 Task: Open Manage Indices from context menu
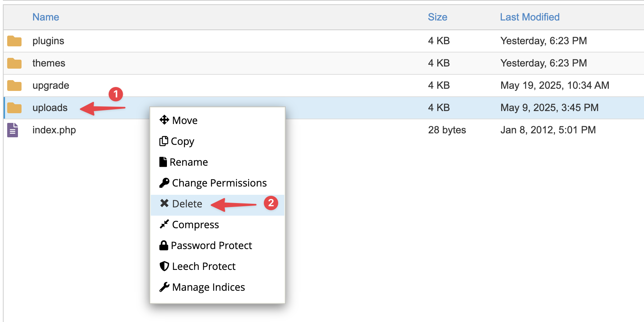point(218,287)
